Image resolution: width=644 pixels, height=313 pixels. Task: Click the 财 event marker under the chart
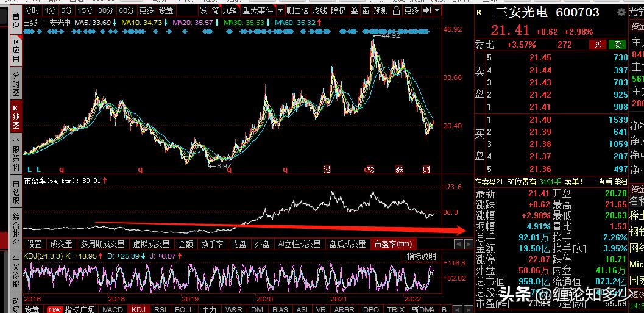click(426, 169)
